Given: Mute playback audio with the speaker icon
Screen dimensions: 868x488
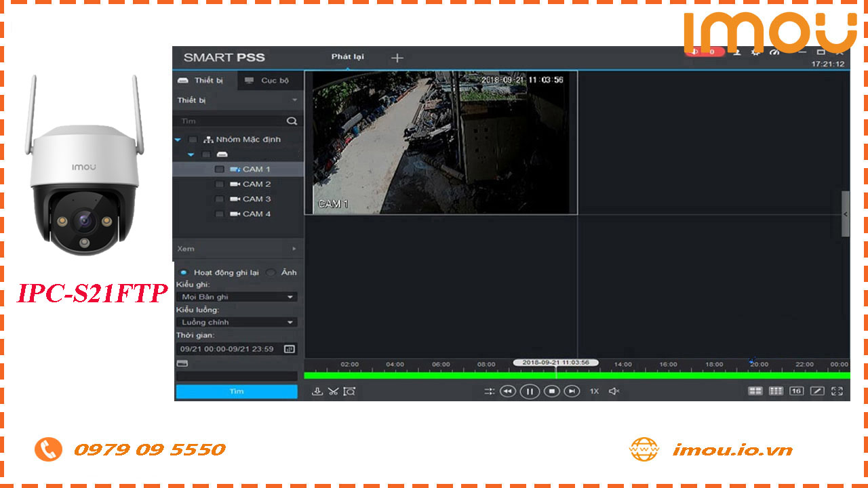Looking at the screenshot, I should click(x=614, y=391).
